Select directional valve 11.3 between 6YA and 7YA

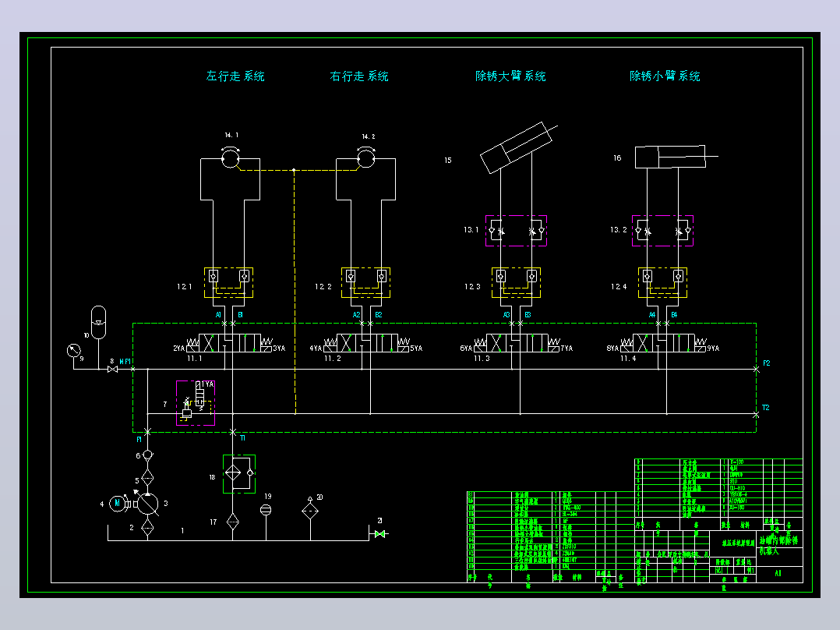517,342
